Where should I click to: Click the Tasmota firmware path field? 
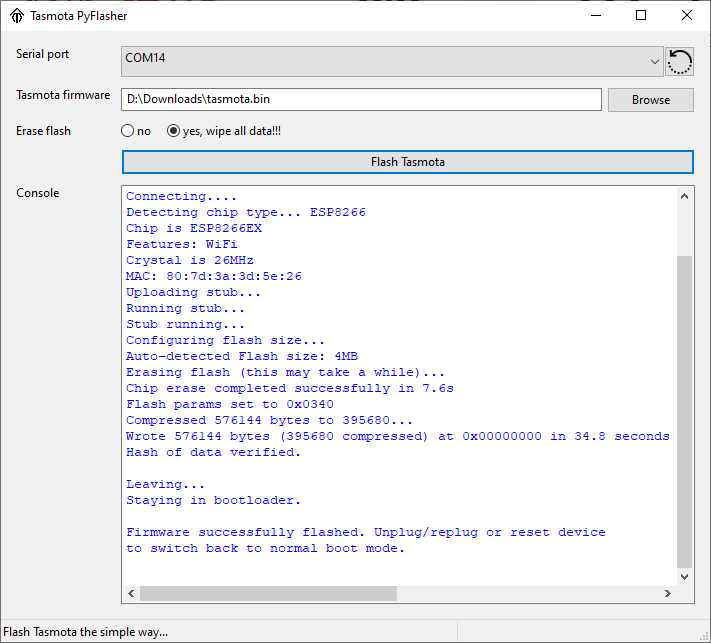361,99
